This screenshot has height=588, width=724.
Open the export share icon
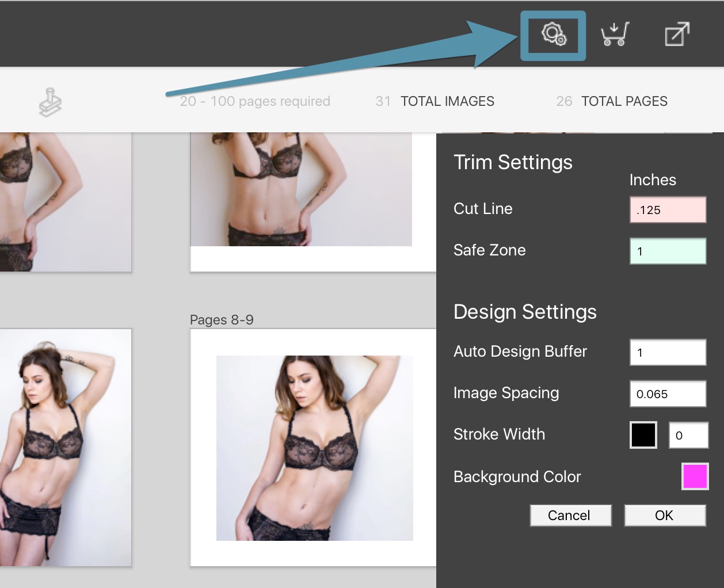click(x=677, y=34)
